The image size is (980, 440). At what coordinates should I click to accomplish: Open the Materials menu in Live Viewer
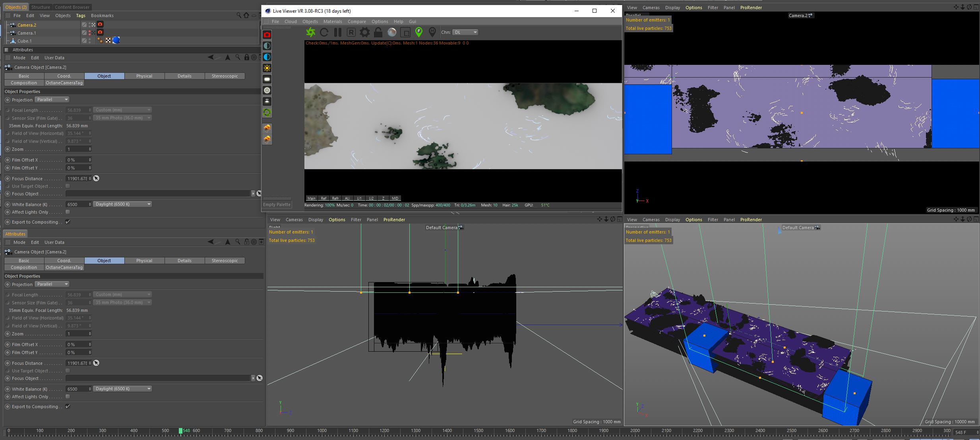(332, 21)
